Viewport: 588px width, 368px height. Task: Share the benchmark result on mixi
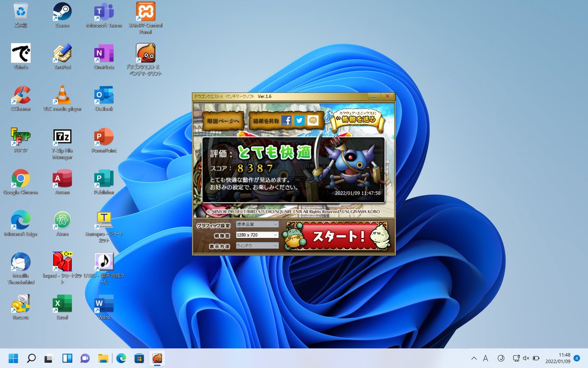pyautogui.click(x=313, y=120)
